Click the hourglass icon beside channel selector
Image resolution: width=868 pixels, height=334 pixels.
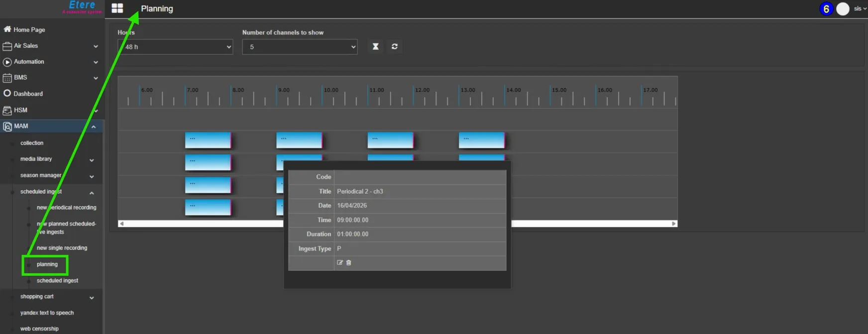[376, 46]
